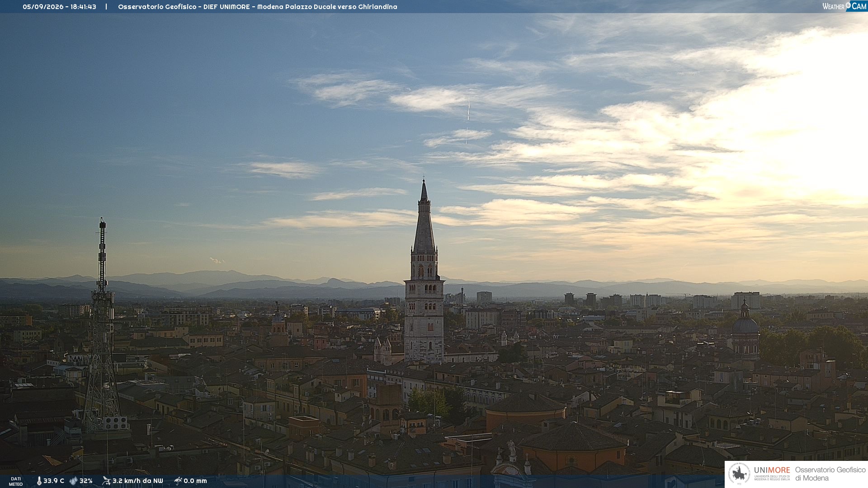Click the Osservatorio Geofisico di Modena text

(x=830, y=474)
